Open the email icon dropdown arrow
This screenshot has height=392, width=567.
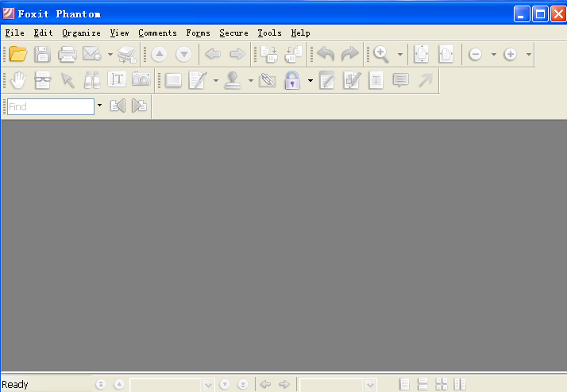(x=110, y=55)
